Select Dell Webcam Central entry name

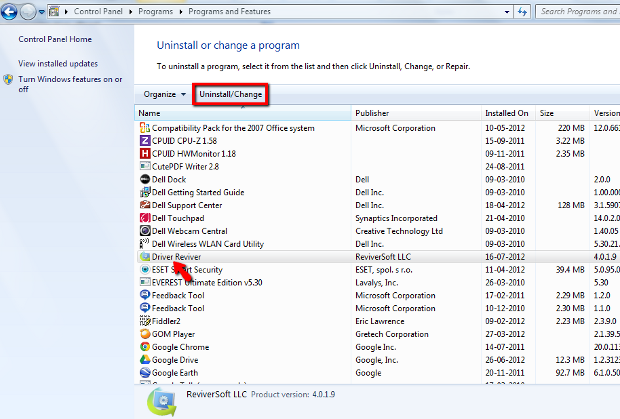pos(190,231)
